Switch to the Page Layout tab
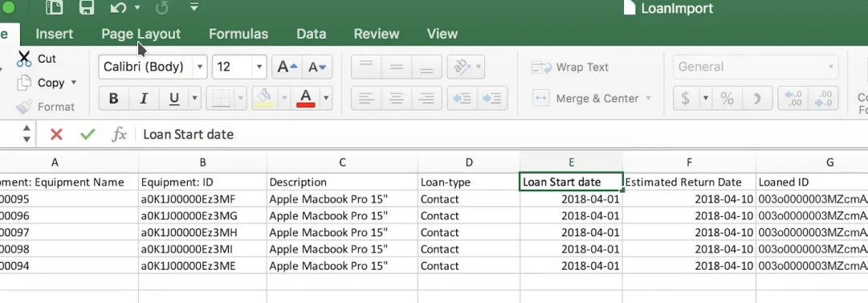This screenshot has width=868, height=303. (x=141, y=34)
